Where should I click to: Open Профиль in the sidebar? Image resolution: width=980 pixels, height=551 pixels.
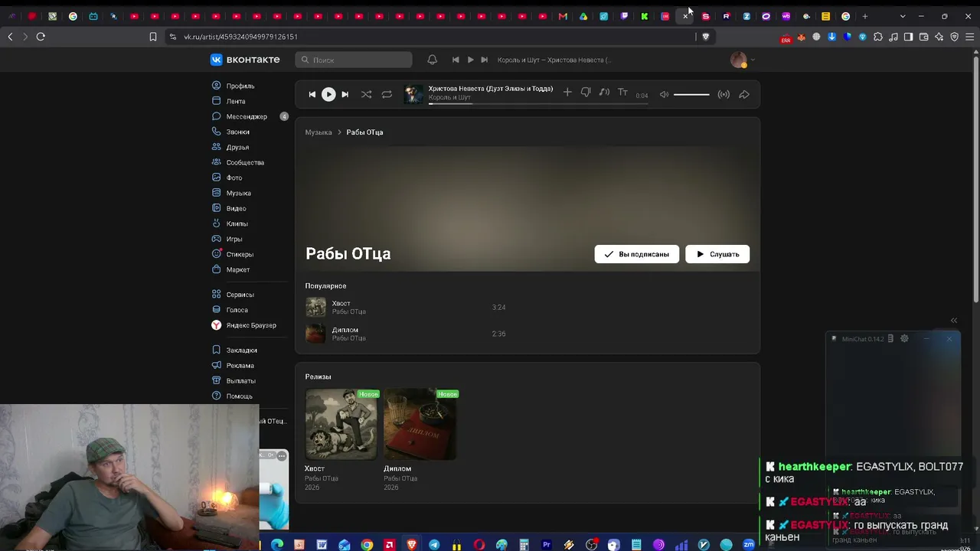pos(233,86)
